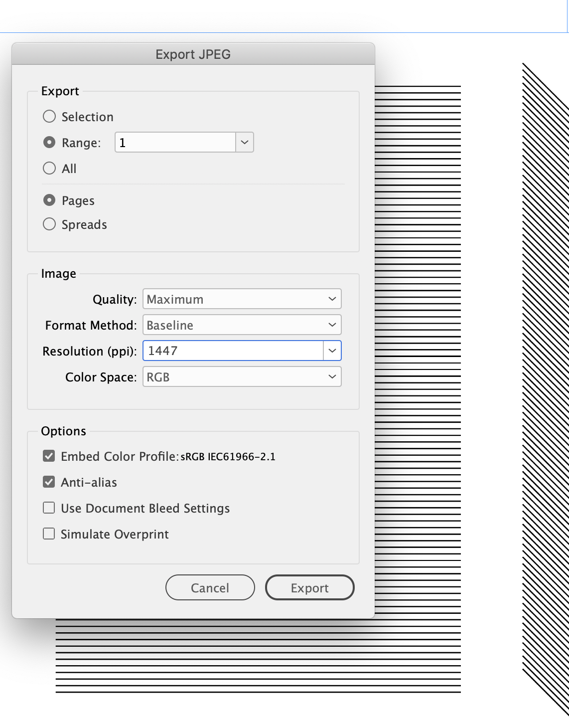The image size is (569, 728).
Task: Check the Simulate Overprint option
Action: (x=48, y=533)
